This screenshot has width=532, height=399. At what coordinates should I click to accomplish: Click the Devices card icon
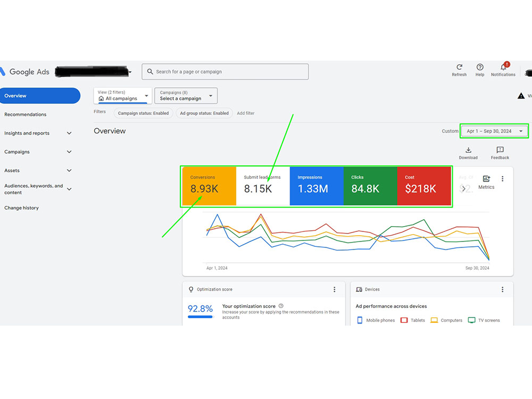pos(359,289)
